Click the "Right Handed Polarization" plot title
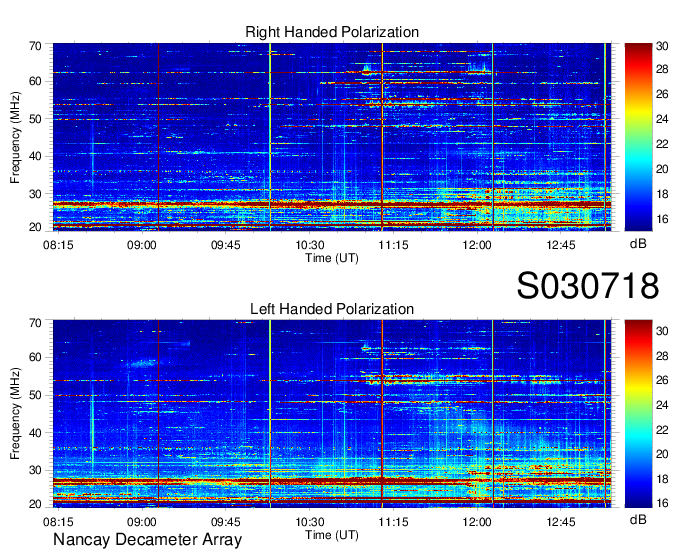Image resolution: width=680 pixels, height=552 pixels. (x=332, y=32)
